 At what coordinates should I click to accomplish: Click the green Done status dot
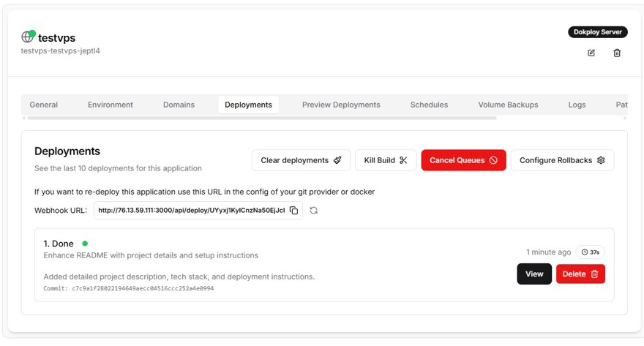(x=85, y=244)
